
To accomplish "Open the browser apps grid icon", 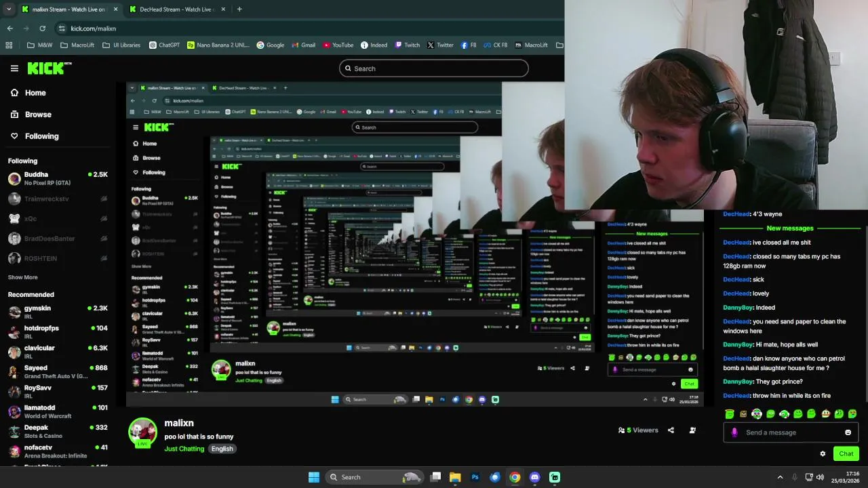I will coord(9,45).
